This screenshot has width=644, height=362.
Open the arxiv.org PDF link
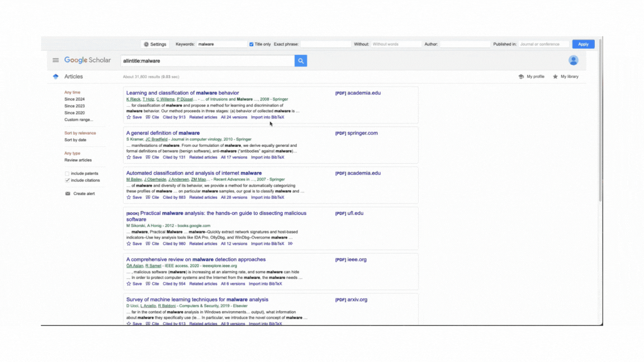tap(351, 299)
